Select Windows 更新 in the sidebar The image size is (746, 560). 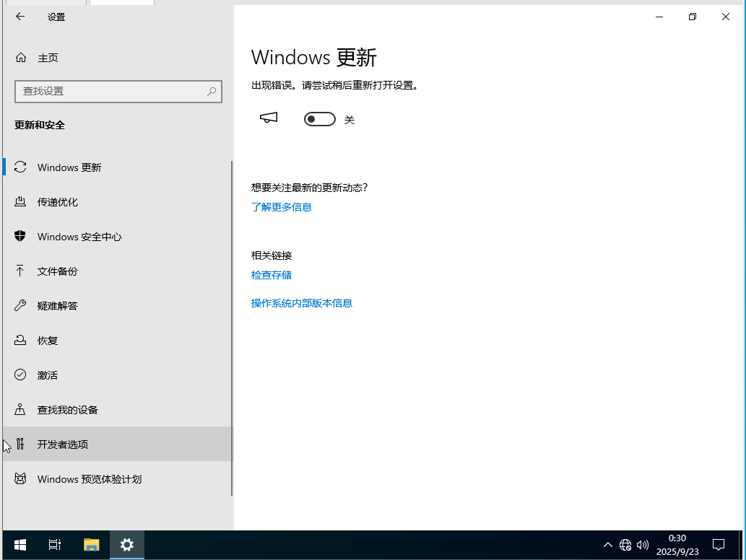click(118, 167)
